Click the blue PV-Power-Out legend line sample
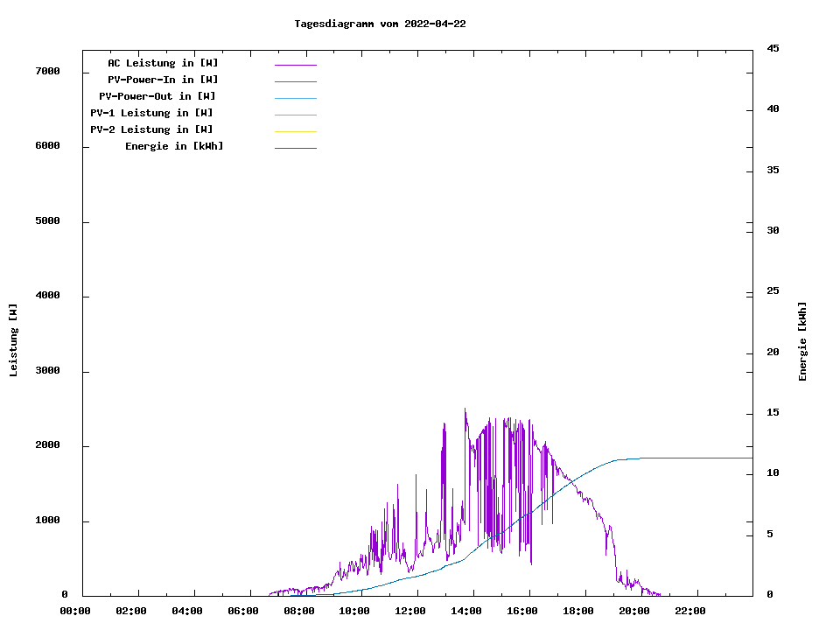Image resolution: width=840 pixels, height=630 pixels. [x=295, y=98]
